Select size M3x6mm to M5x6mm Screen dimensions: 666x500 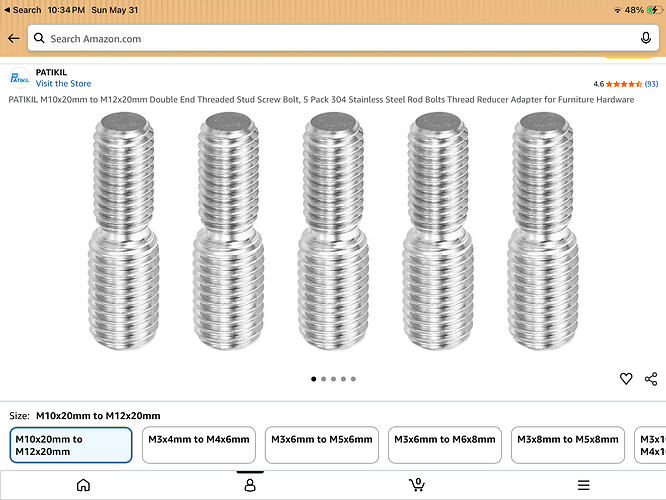(322, 445)
